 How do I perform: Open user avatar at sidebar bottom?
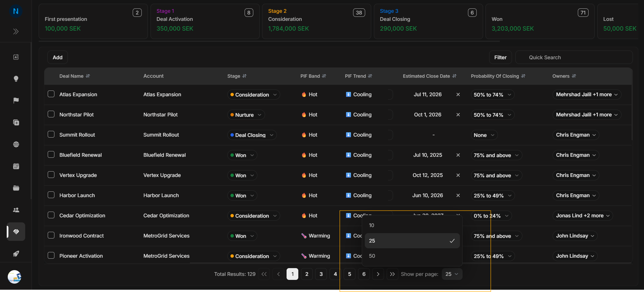click(x=14, y=277)
